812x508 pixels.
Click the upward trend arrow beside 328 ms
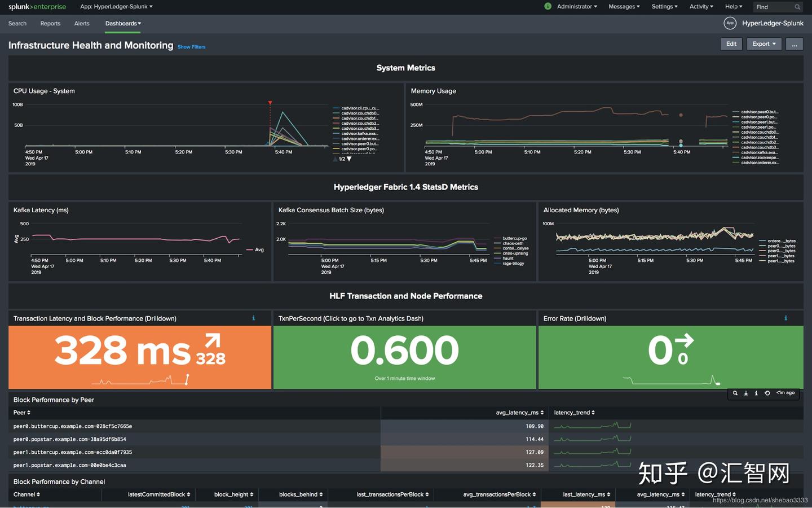[213, 341]
